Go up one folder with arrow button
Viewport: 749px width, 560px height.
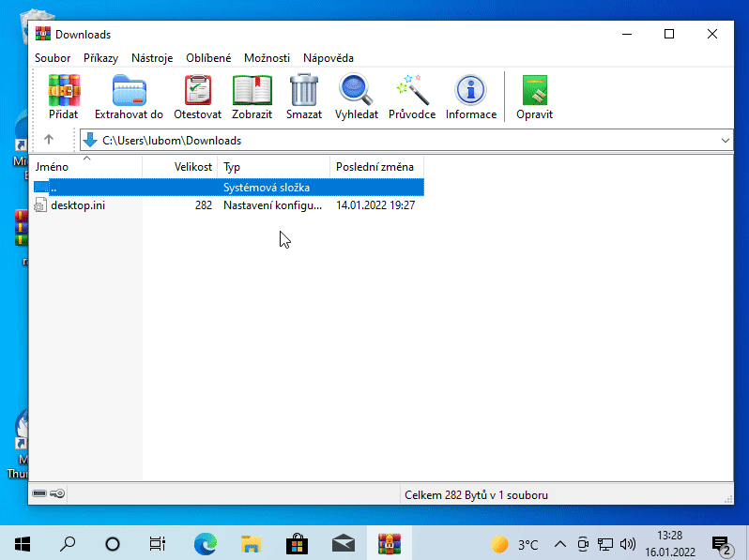pyautogui.click(x=49, y=141)
